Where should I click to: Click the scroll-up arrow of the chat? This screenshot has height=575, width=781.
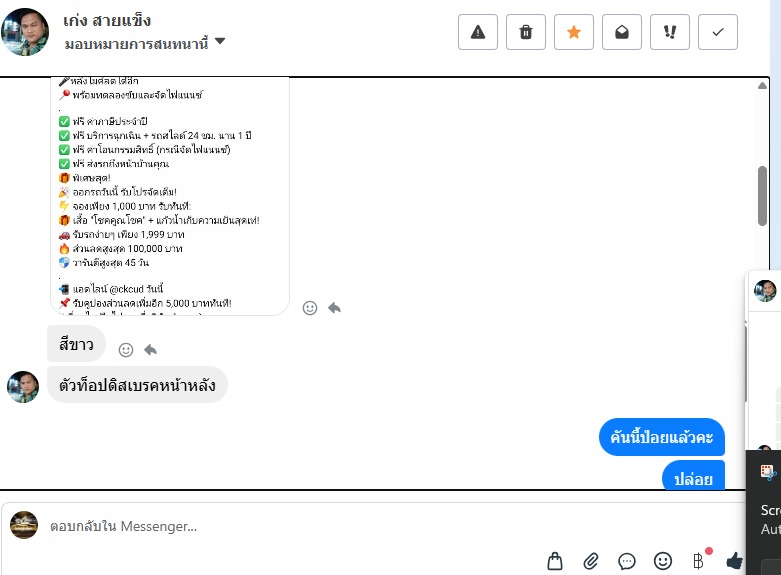tap(762, 86)
